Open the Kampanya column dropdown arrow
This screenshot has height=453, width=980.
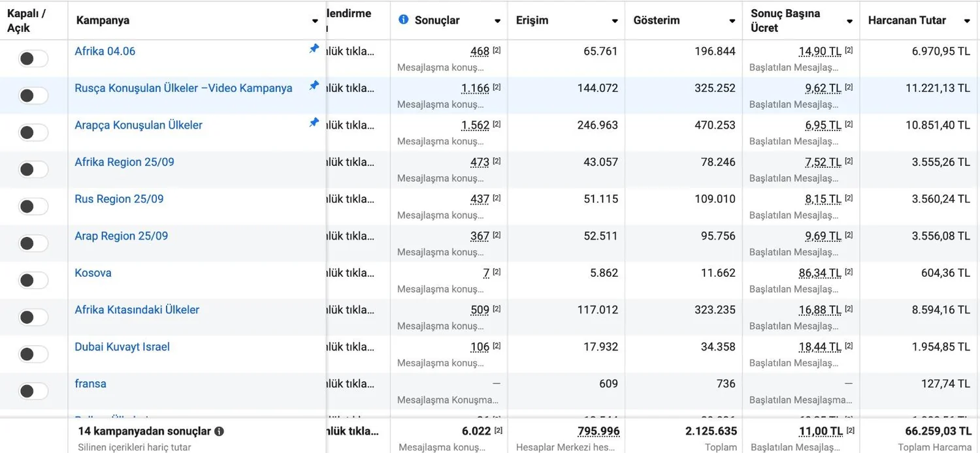315,21
